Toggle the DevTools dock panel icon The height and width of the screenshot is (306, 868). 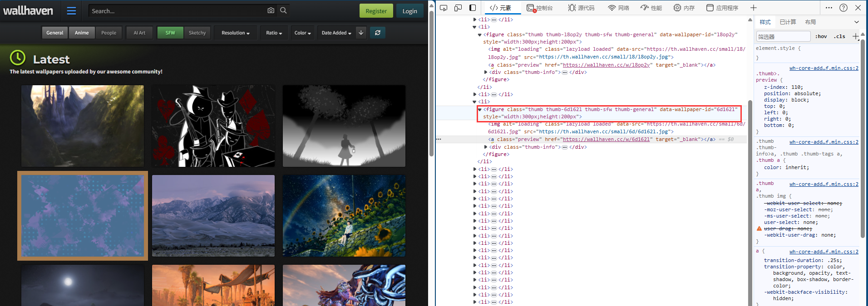pos(473,8)
